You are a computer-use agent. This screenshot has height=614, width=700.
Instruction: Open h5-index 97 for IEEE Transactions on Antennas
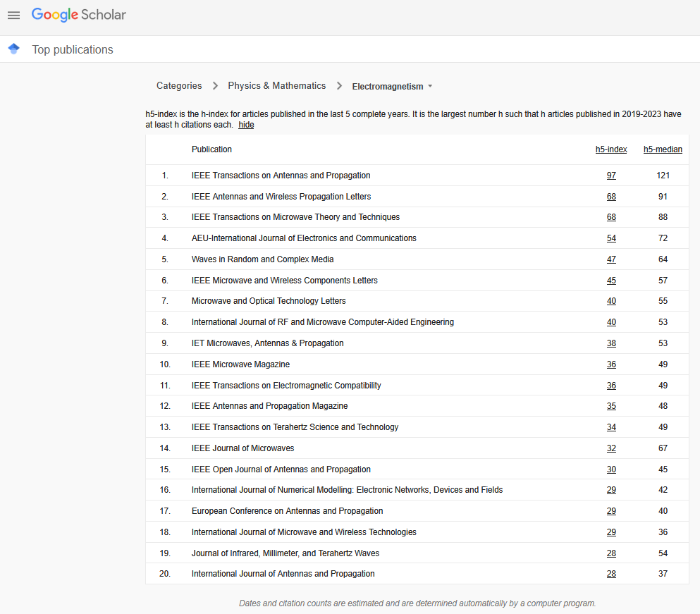coord(611,176)
